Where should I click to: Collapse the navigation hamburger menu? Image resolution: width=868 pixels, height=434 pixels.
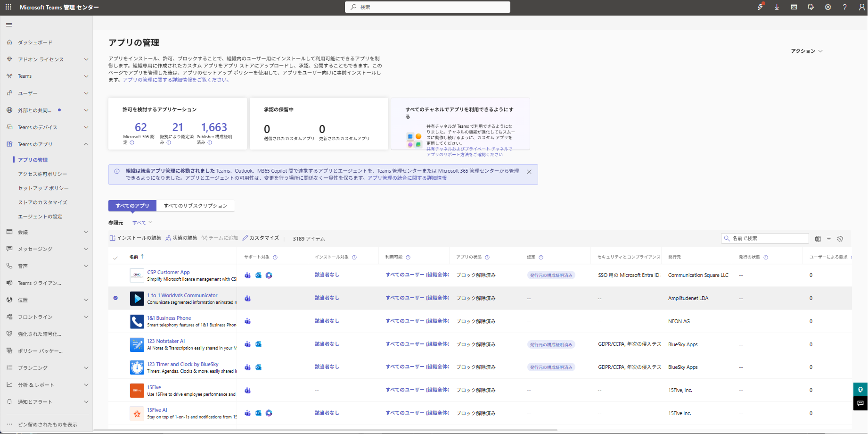point(9,25)
